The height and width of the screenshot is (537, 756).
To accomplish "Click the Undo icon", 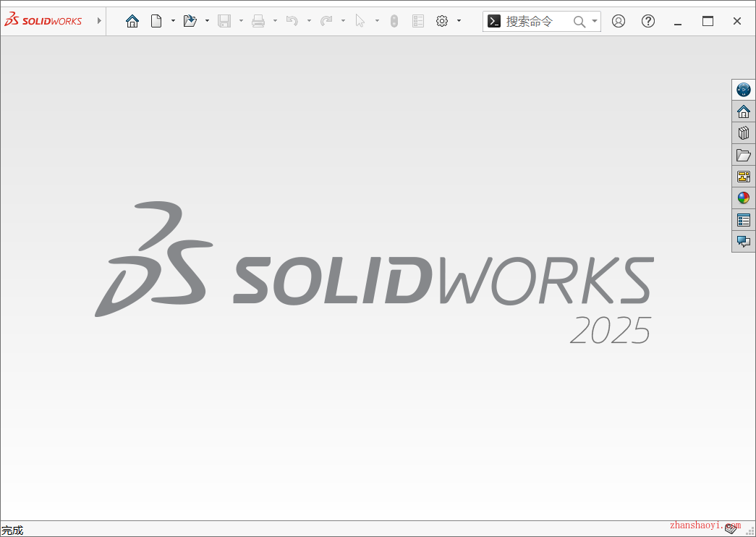I will point(292,21).
